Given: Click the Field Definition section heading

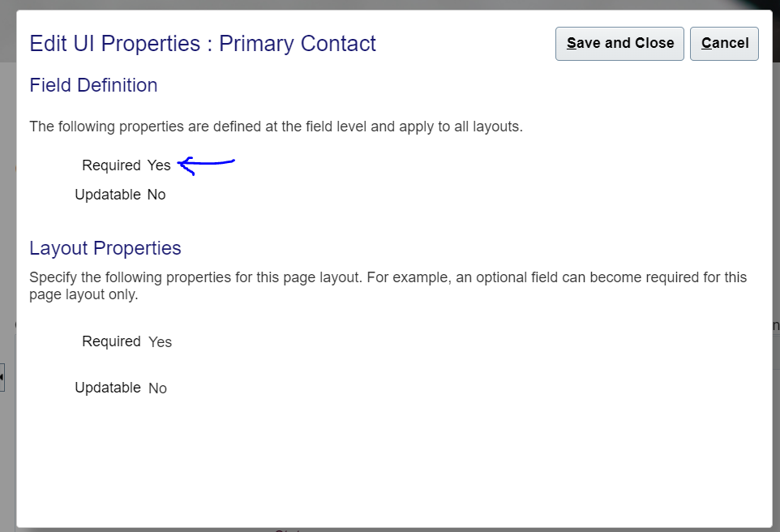Looking at the screenshot, I should (93, 85).
